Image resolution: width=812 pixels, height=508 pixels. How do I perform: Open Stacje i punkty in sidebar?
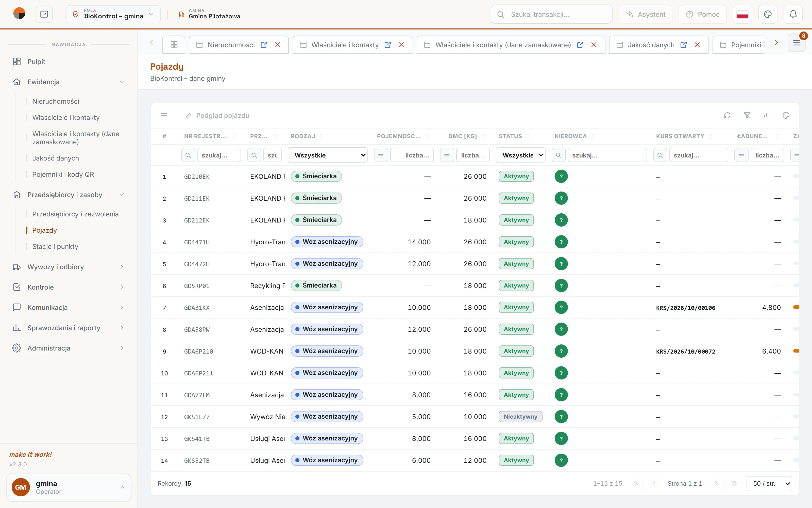pos(55,247)
